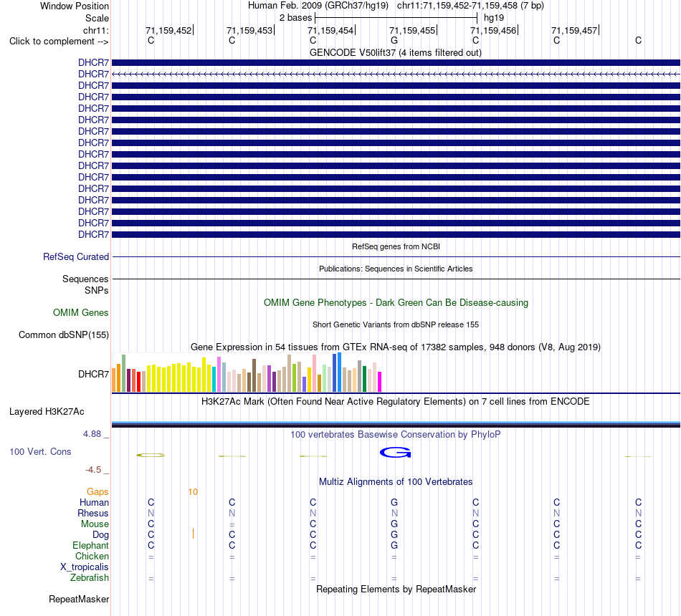Screen dimensions: 681x616
Task: Click the Human species label
Action: coord(94,502)
